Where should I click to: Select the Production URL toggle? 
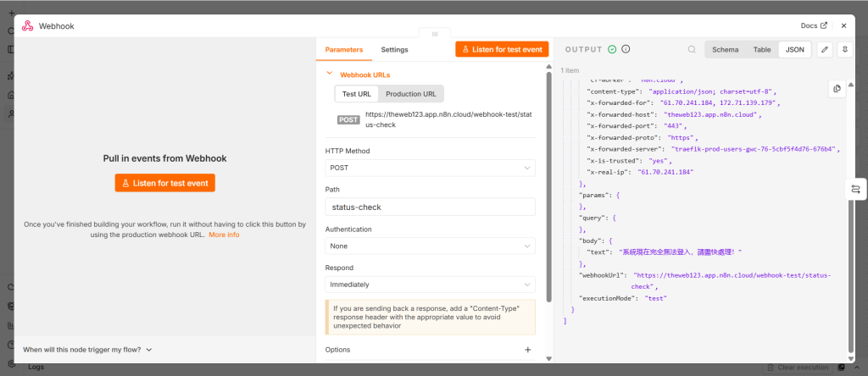coord(411,93)
